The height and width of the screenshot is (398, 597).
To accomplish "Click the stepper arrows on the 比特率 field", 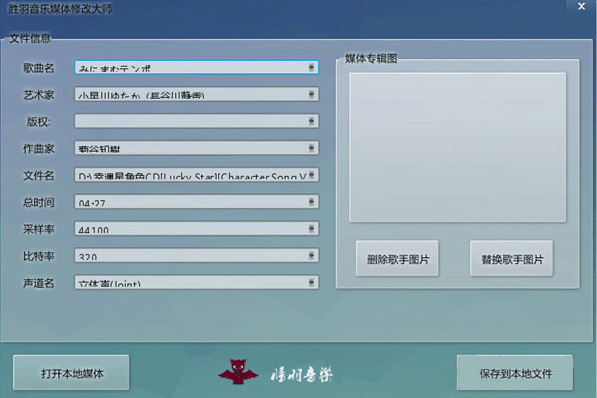I will 311,256.
